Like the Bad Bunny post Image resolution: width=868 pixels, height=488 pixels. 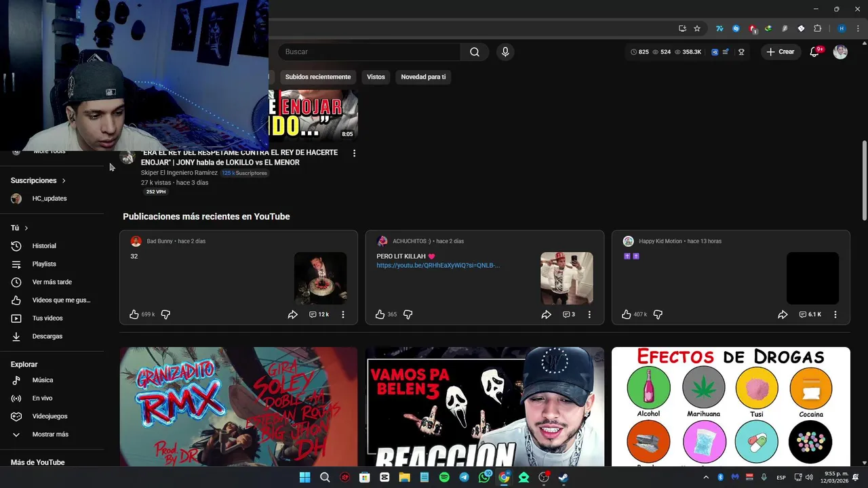click(134, 314)
